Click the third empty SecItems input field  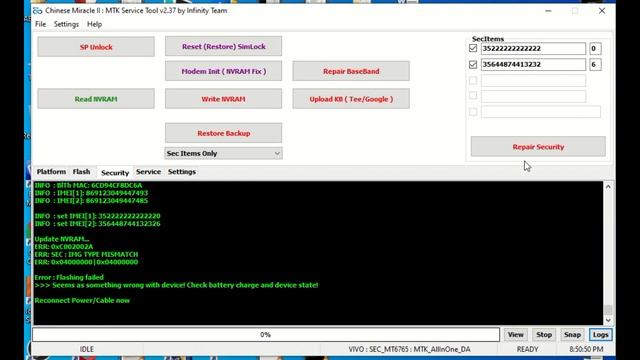coord(533,80)
